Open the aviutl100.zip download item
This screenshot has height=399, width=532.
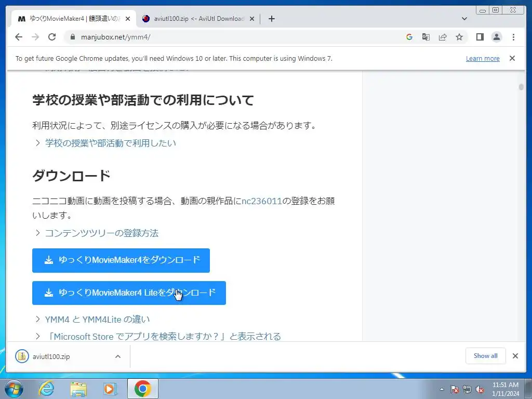click(x=51, y=356)
